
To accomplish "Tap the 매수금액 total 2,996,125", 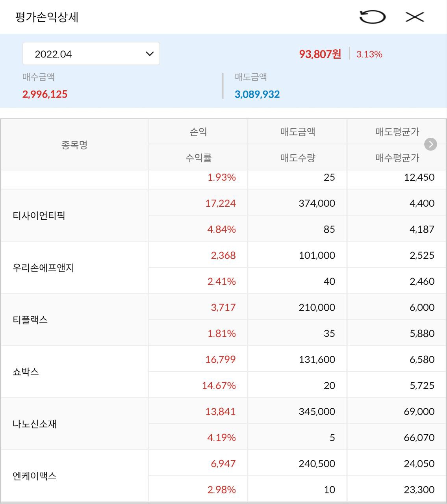I will pos(45,94).
